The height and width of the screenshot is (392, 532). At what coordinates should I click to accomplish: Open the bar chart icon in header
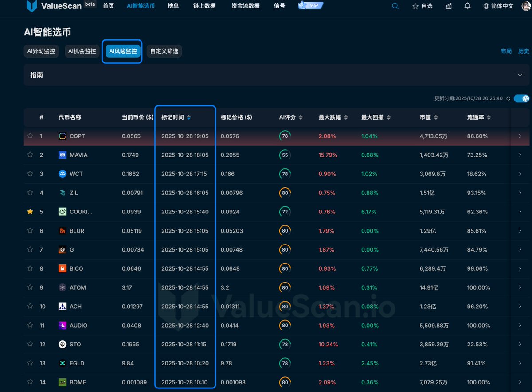(x=449, y=6)
